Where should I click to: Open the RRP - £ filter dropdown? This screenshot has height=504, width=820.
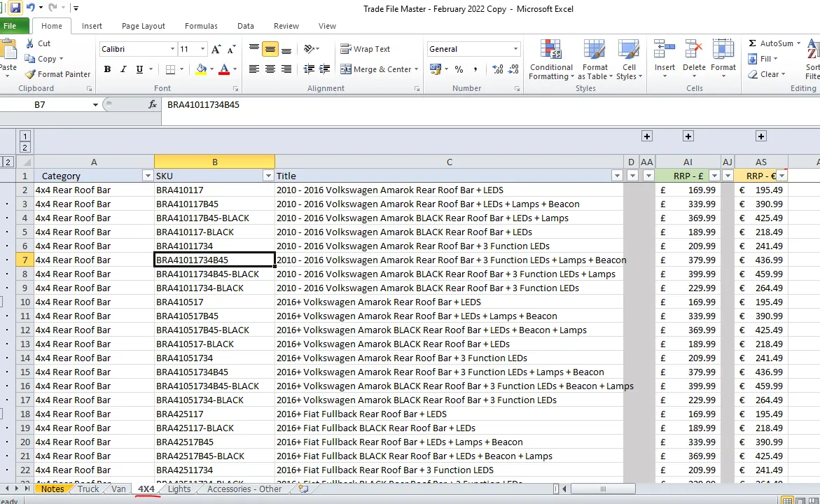pyautogui.click(x=714, y=176)
